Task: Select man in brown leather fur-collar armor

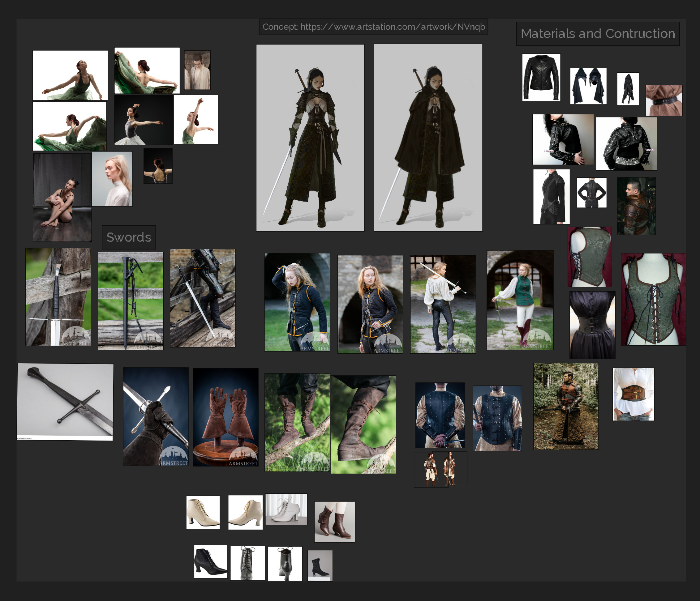Action: pos(636,206)
